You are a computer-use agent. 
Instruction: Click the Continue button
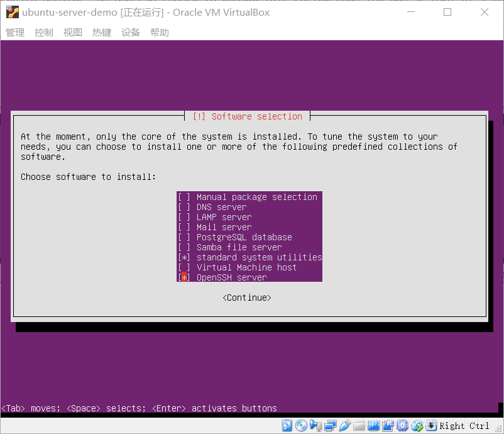(x=247, y=298)
